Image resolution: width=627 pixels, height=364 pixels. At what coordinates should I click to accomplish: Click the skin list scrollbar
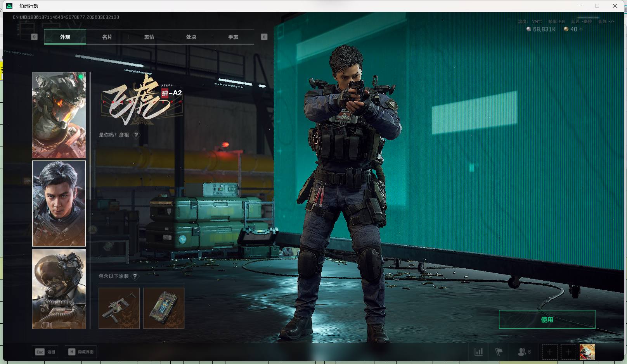90,136
